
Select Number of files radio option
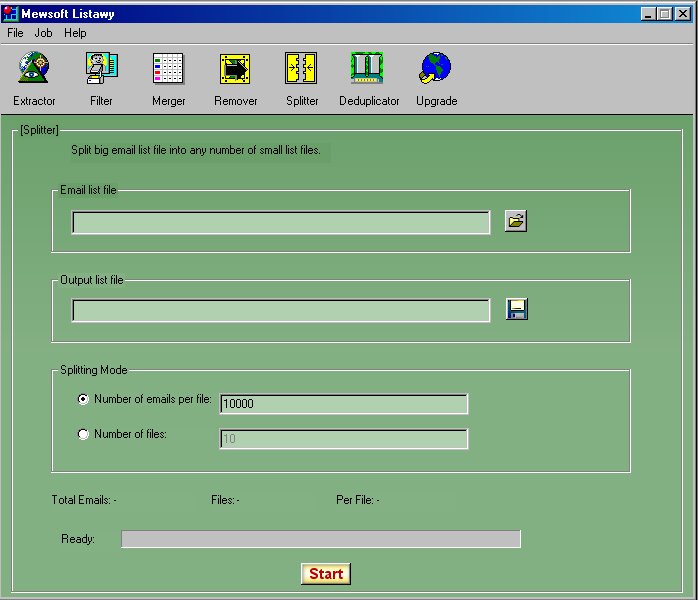pos(122,434)
